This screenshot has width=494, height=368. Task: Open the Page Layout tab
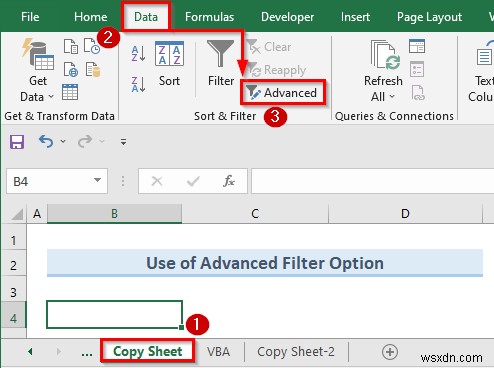coord(429,17)
